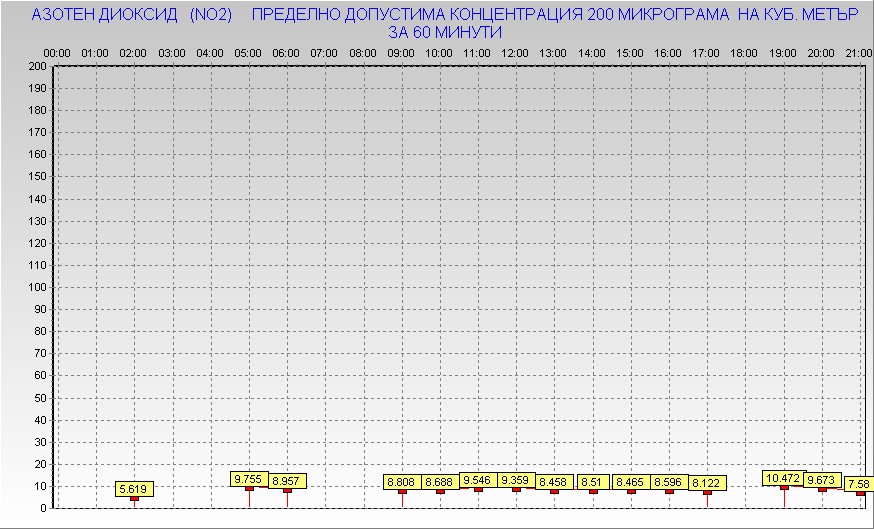
Task: Select the 9.755 value label
Action: point(248,479)
